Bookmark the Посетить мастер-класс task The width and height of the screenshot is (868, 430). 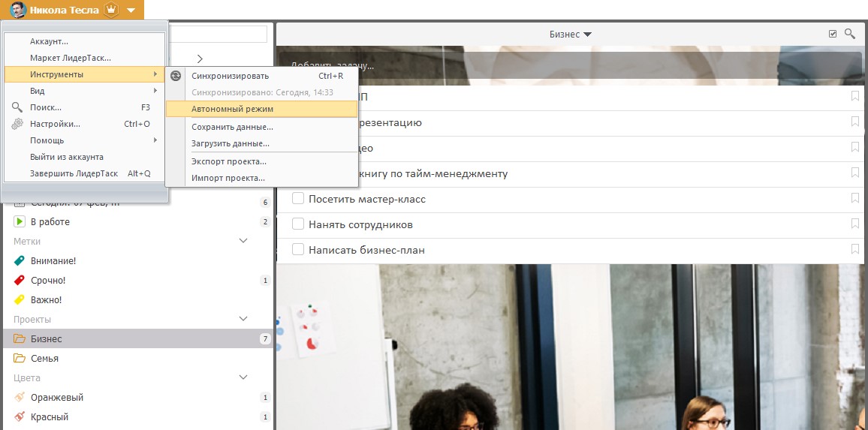[855, 198]
